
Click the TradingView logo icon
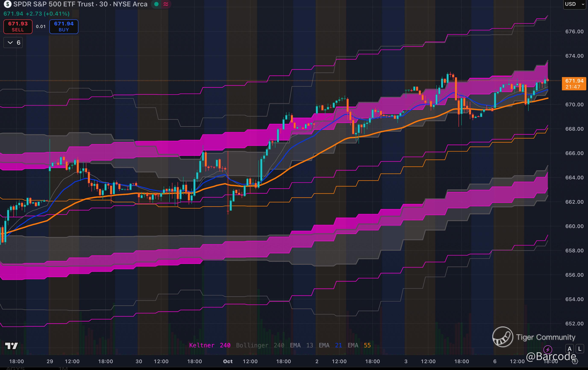pyautogui.click(x=12, y=346)
